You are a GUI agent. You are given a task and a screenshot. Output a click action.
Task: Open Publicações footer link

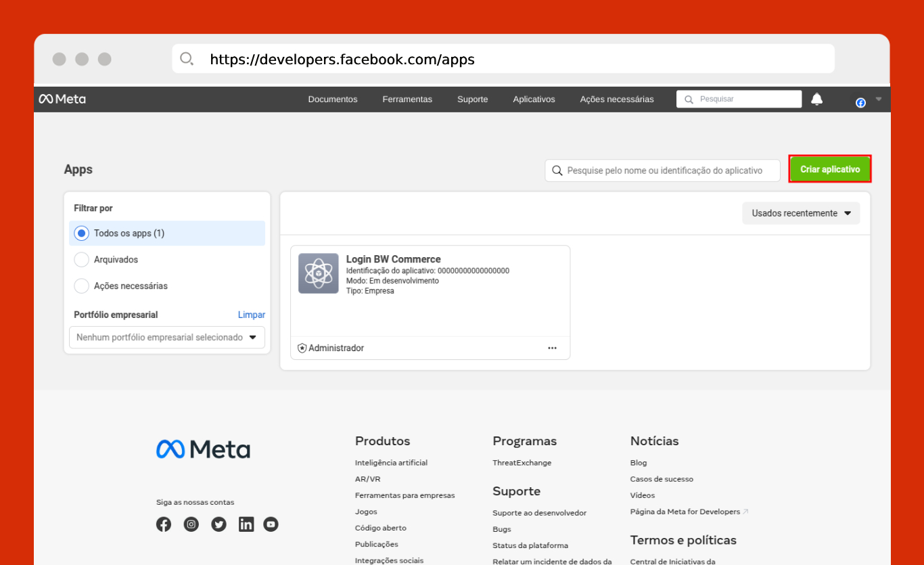tap(377, 544)
